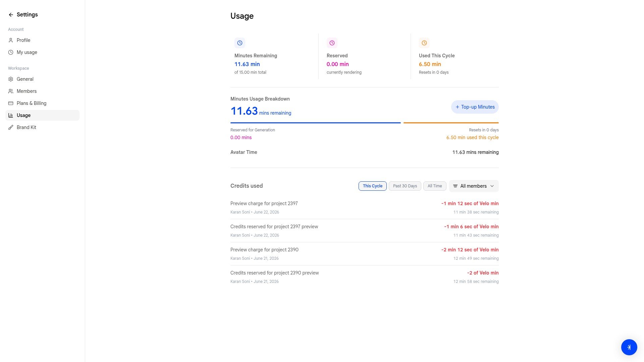Click the large '11.63' mins remaining figure
644x362 pixels.
[x=244, y=111]
